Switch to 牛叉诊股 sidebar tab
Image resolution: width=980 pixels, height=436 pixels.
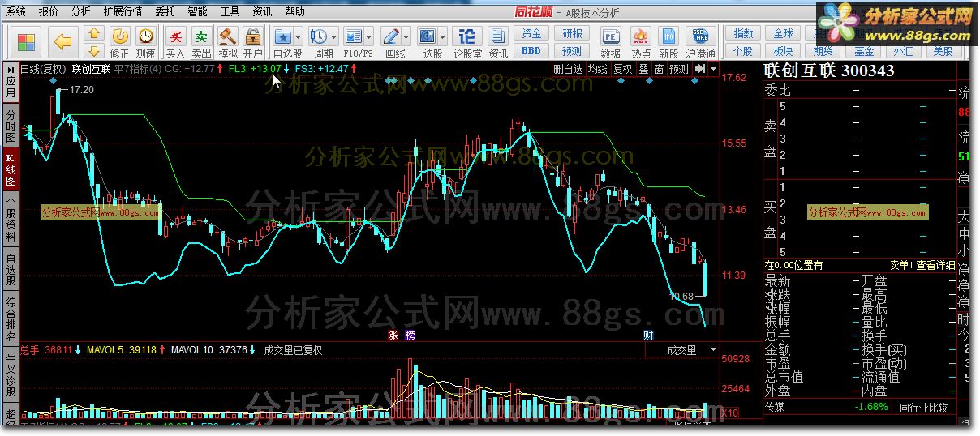click(x=11, y=374)
